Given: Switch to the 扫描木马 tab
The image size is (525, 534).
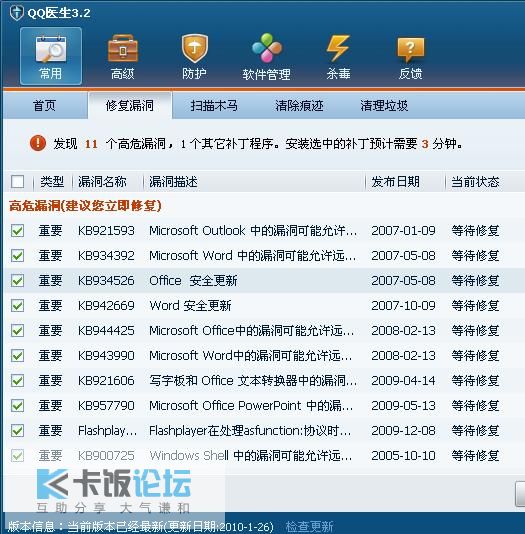Looking at the screenshot, I should pyautogui.click(x=214, y=106).
